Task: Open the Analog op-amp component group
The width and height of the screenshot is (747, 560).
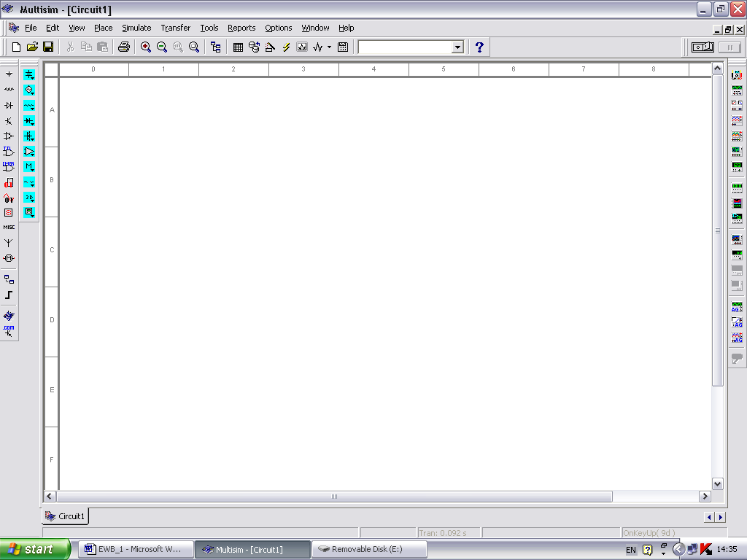Action: 9,136
